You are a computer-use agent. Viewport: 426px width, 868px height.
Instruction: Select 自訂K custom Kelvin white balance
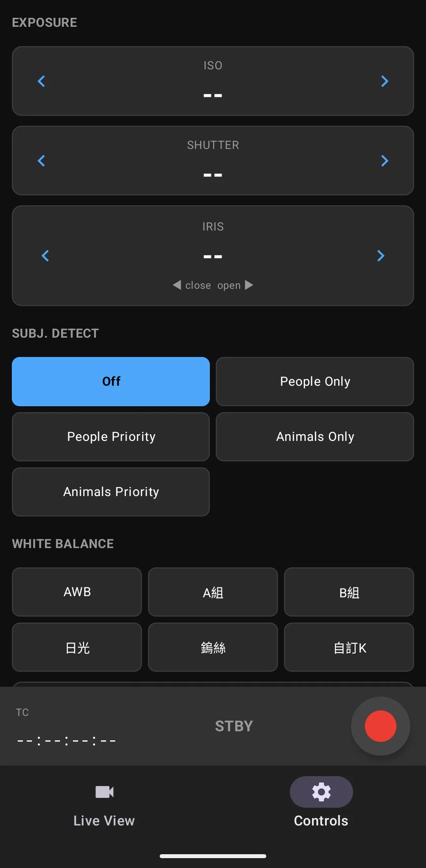coord(349,647)
